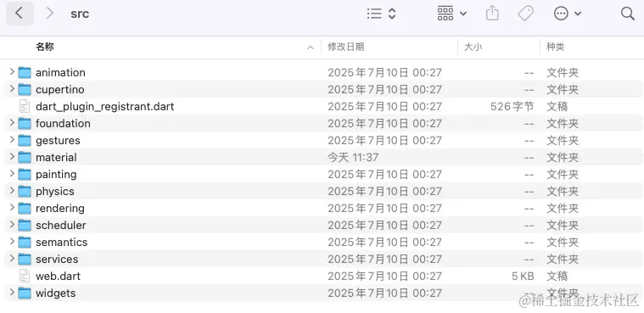Sort by the 大小 column header
Image resolution: width=644 pixels, height=313 pixels.
[x=473, y=47]
